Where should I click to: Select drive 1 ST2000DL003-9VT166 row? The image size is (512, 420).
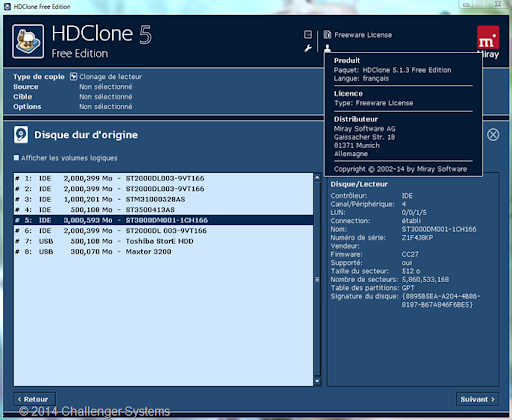tap(163, 178)
